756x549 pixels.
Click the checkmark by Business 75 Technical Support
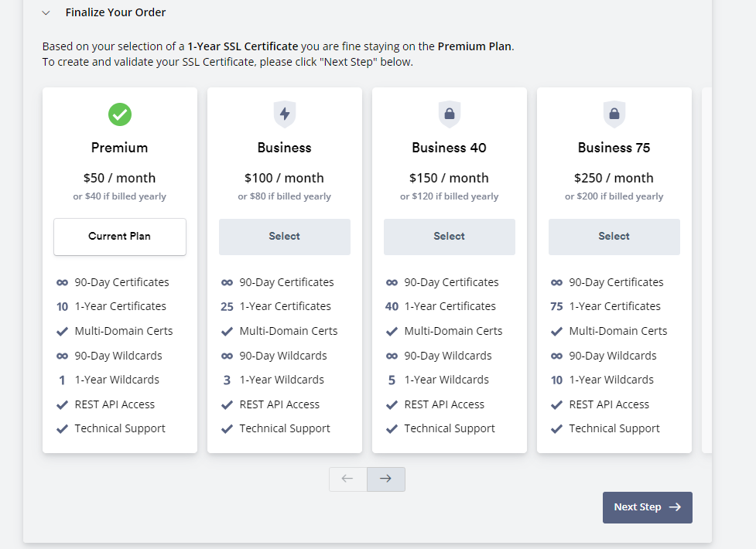click(x=556, y=429)
